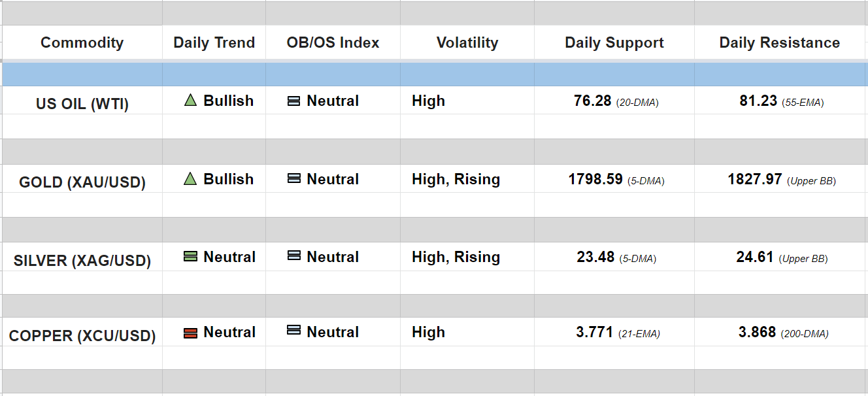Image resolution: width=868 pixels, height=396 pixels.
Task: Click the blue divider row under Commodity
Action: click(82, 74)
